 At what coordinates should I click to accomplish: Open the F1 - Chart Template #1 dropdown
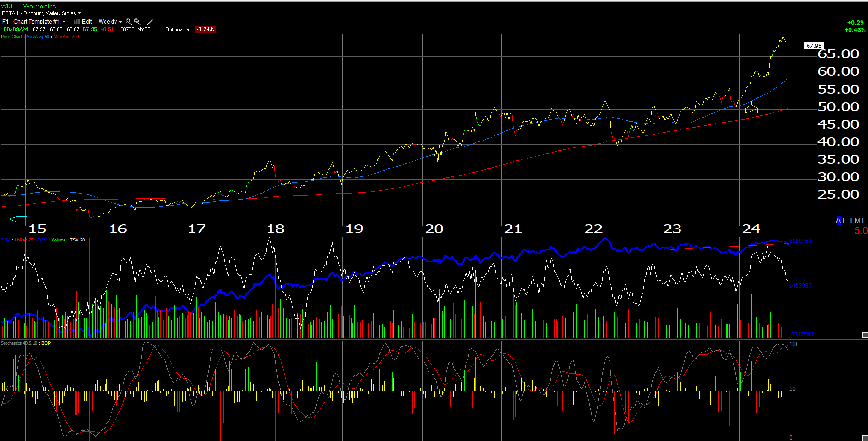[x=34, y=22]
